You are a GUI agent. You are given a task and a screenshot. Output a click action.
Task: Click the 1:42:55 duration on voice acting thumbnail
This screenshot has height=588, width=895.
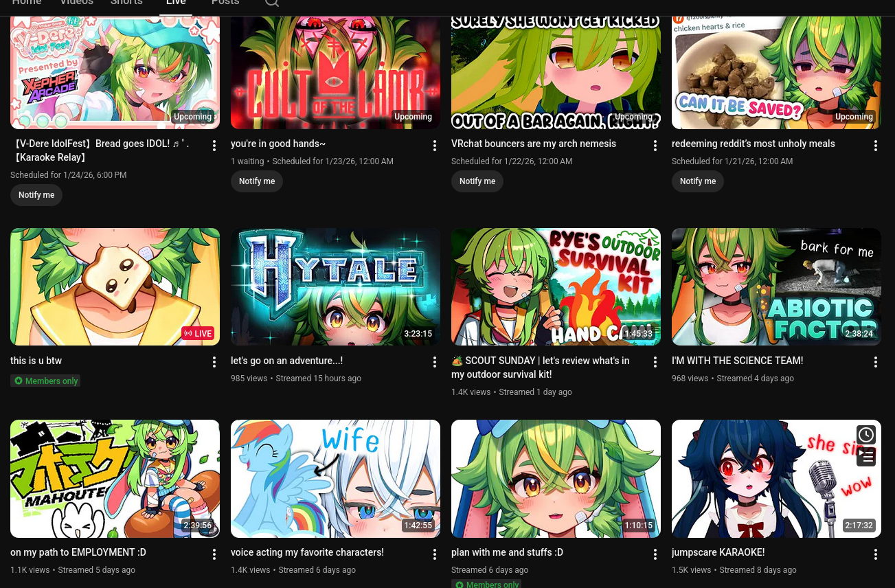418,525
